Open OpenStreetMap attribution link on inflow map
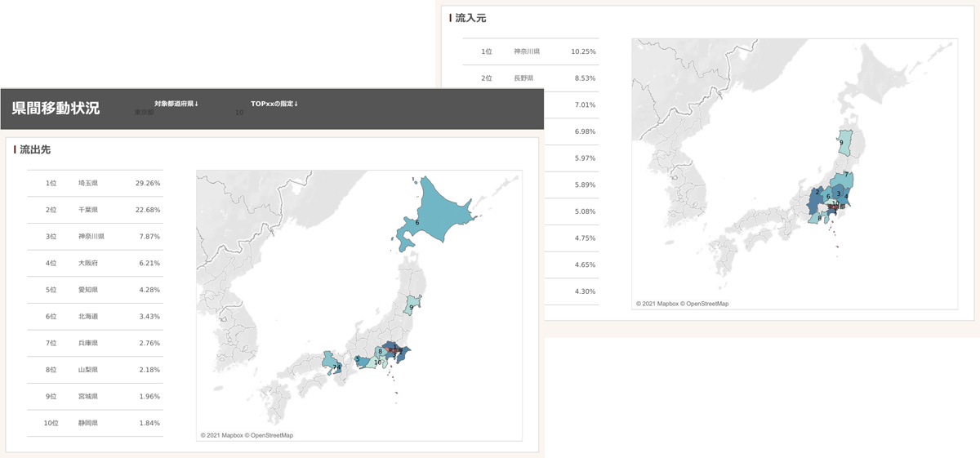Viewport: 980px width, 458px height. pos(706,304)
